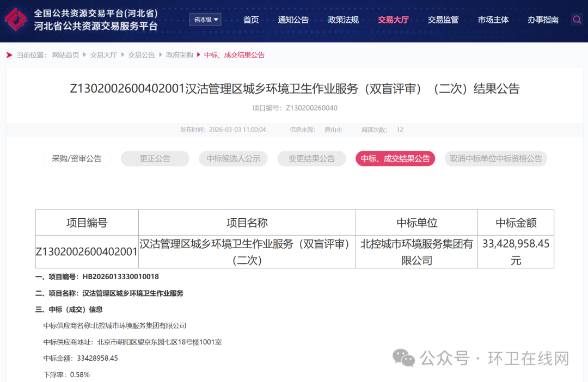This screenshot has width=588, height=382.
Task: Click the 中标供应商名称 line
Action: 115,326
